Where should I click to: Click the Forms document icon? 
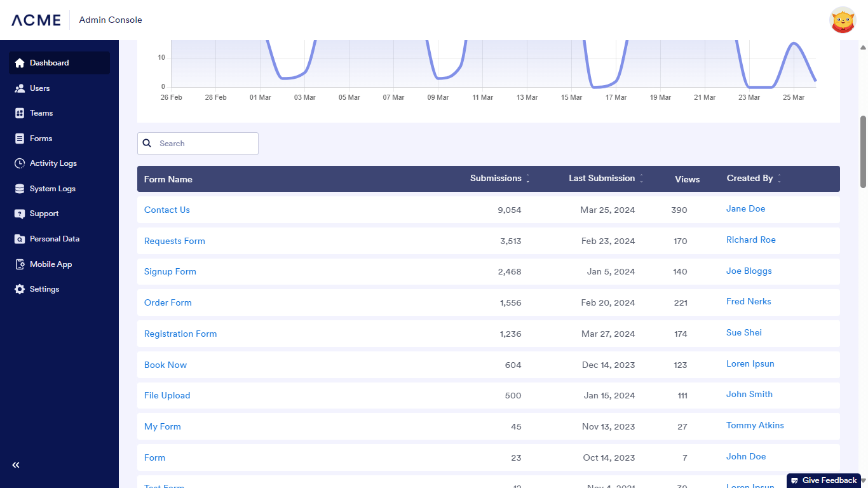pyautogui.click(x=20, y=139)
